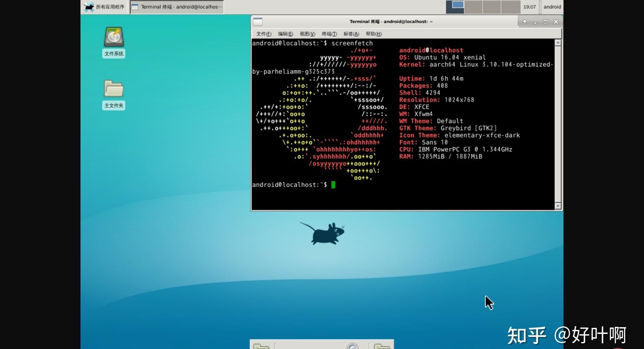This screenshot has width=644, height=349.
Task: Click the android@localhost header in the screenfetch output
Action: point(431,50)
